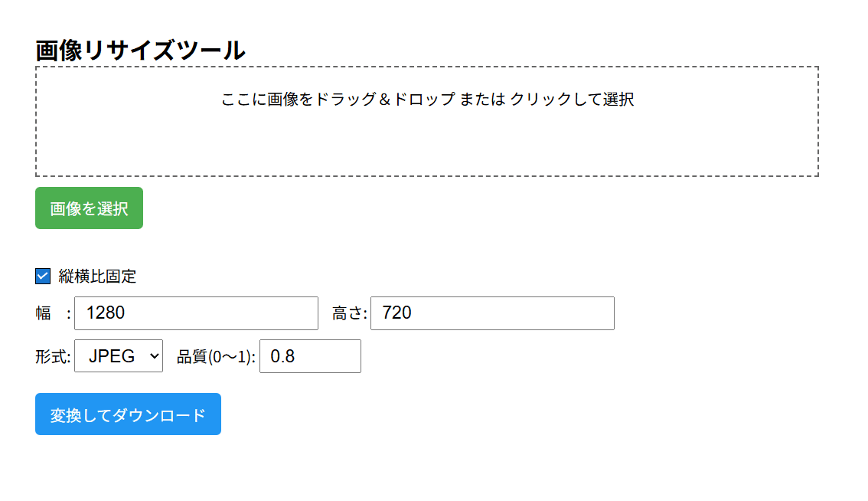
Task: Click the 幅 label text
Action: pyautogui.click(x=43, y=313)
